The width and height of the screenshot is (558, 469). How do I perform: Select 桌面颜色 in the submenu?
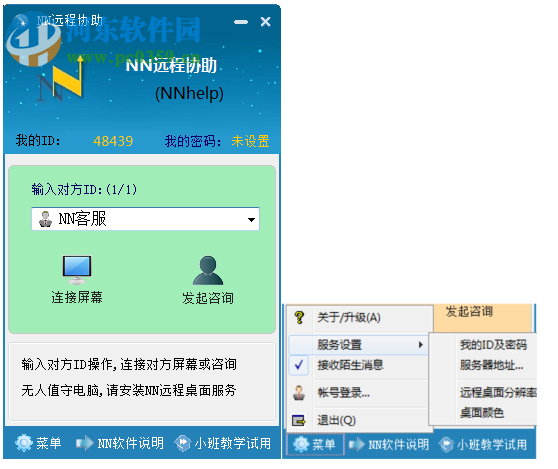coord(481,412)
